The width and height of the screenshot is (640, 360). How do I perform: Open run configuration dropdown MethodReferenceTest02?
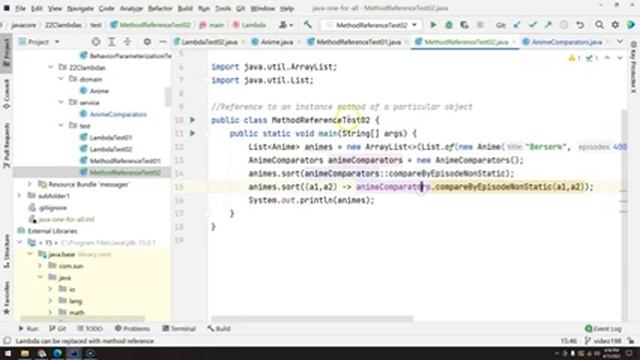pyautogui.click(x=371, y=25)
